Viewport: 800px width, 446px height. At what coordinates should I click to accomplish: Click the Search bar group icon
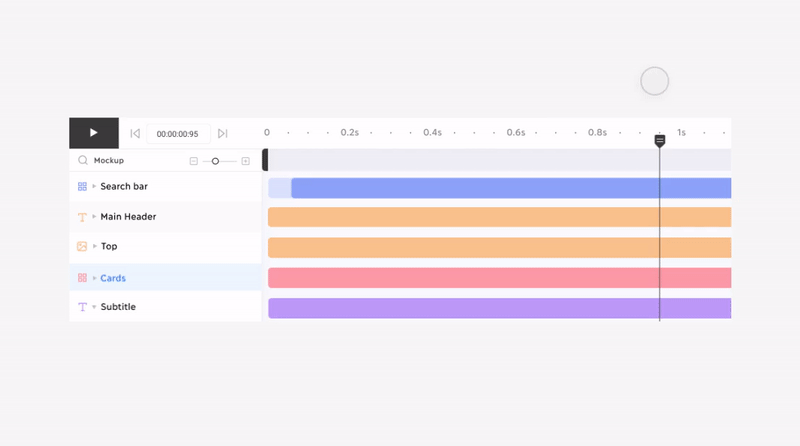click(82, 186)
